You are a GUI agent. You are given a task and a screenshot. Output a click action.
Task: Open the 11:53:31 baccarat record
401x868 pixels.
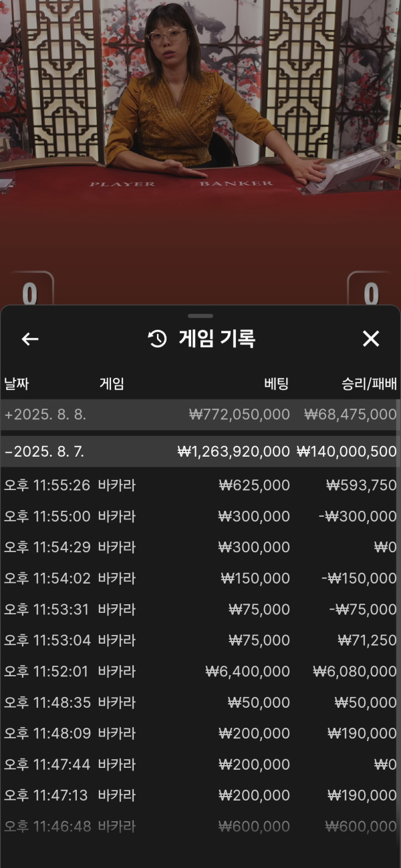[200, 610]
